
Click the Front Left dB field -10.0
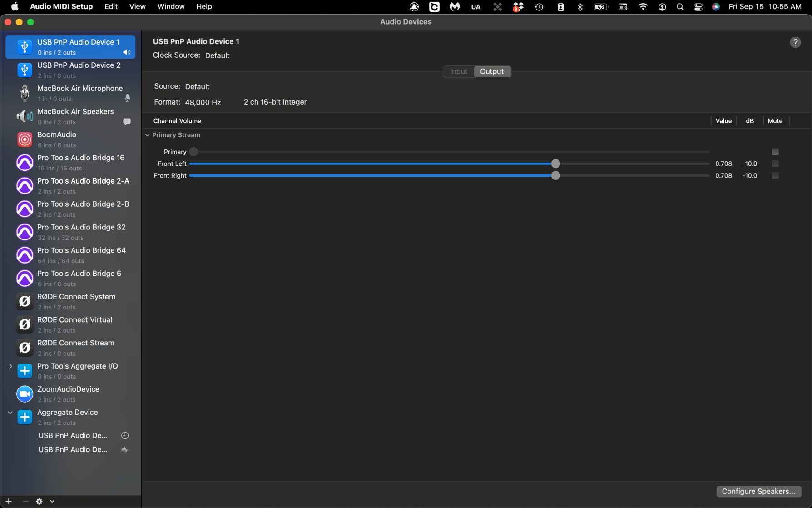(749, 164)
